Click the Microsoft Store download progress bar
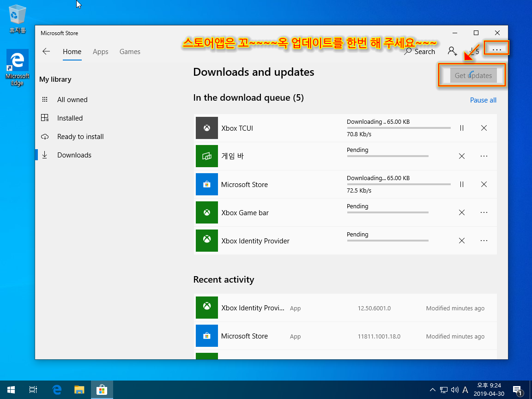This screenshot has width=532, height=399. (x=399, y=184)
